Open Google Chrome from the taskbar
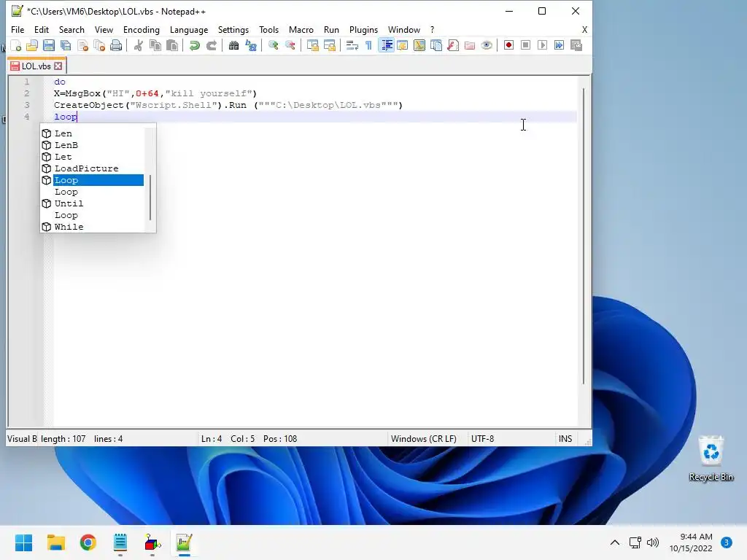This screenshot has height=560, width=747. coord(88,542)
